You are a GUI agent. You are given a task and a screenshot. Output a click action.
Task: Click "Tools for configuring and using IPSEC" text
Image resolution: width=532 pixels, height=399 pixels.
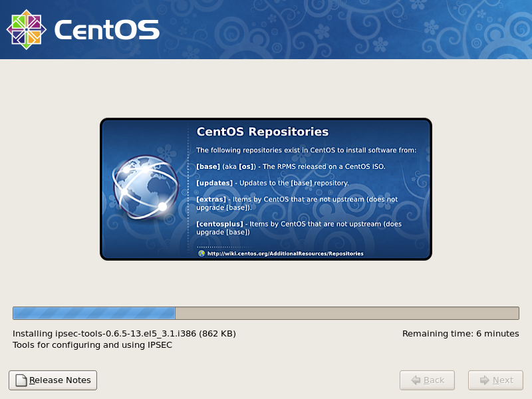tap(92, 345)
